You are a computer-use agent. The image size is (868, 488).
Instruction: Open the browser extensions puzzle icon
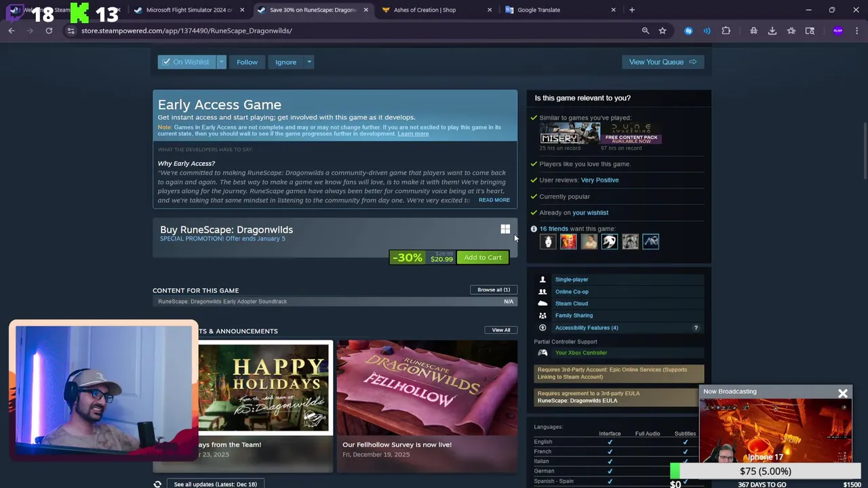pyautogui.click(x=726, y=30)
